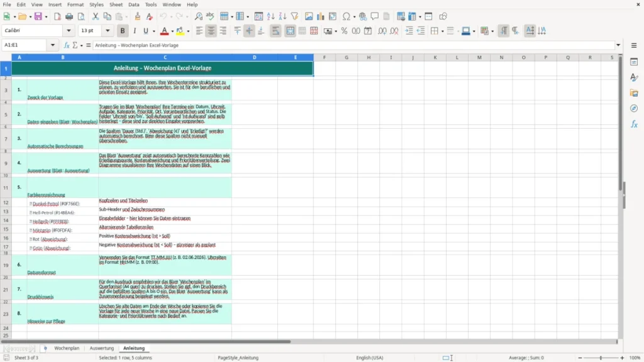This screenshot has height=362, width=644.
Task: Open the Tools menu
Action: pyautogui.click(x=151, y=4)
